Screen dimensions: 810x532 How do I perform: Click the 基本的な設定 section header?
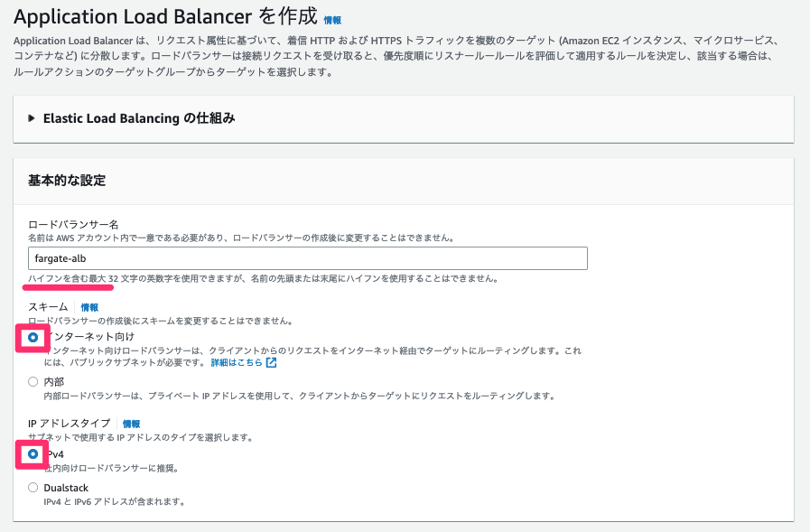click(x=67, y=181)
